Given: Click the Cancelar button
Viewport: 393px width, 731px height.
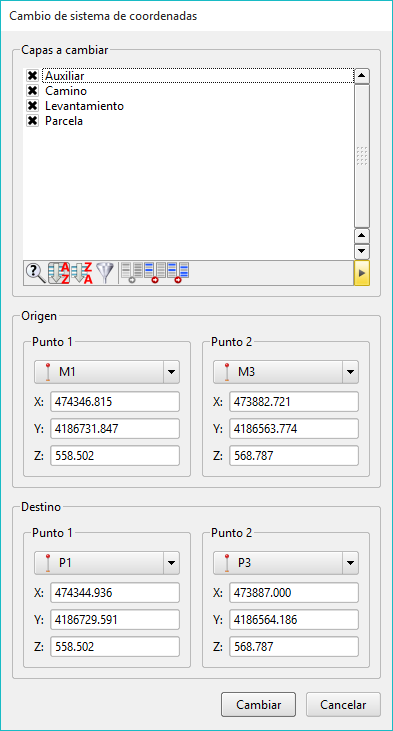Looking at the screenshot, I should (x=343, y=704).
